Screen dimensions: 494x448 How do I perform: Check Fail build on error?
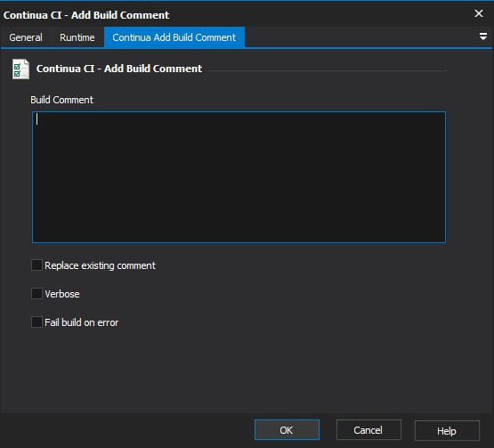click(36, 322)
